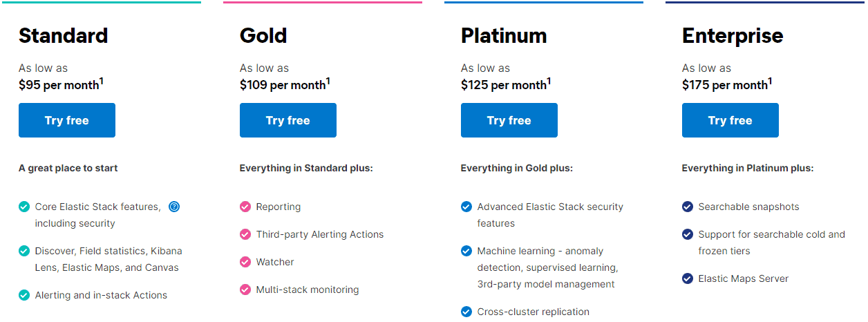The height and width of the screenshot is (322, 868).
Task: Click the navy checkmark next to Searchable snapshots
Action: coord(688,207)
